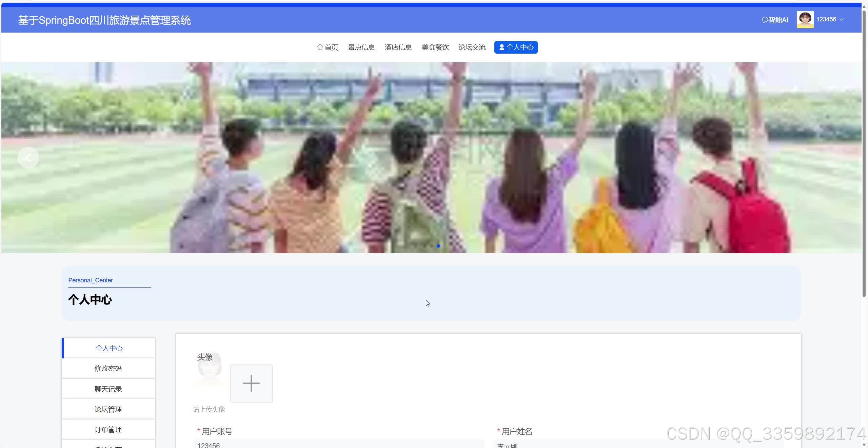Screen dimensions: 868x448
Task: Open 聊天记录 sidebar item
Action: click(x=108, y=389)
